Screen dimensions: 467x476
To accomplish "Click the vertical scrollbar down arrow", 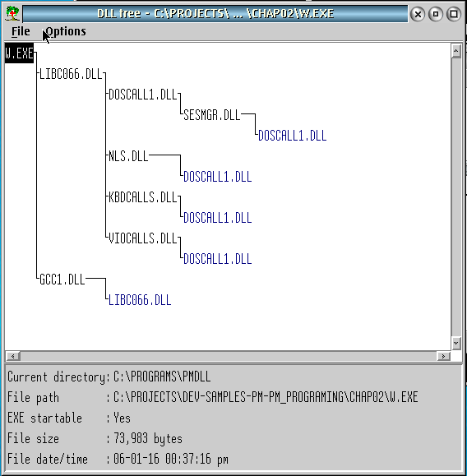I will (x=455, y=343).
